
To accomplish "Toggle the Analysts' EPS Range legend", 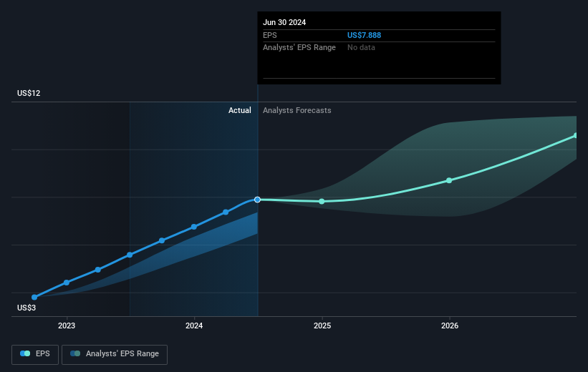I will click(115, 354).
